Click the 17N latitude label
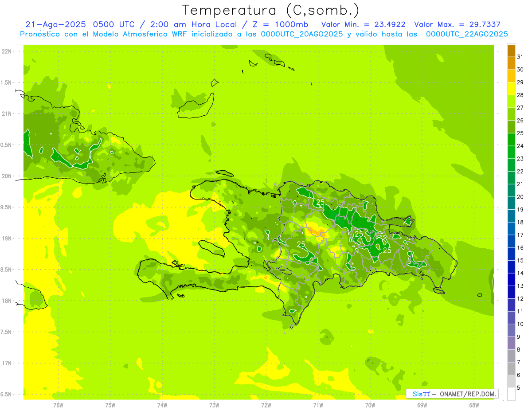 [7, 363]
